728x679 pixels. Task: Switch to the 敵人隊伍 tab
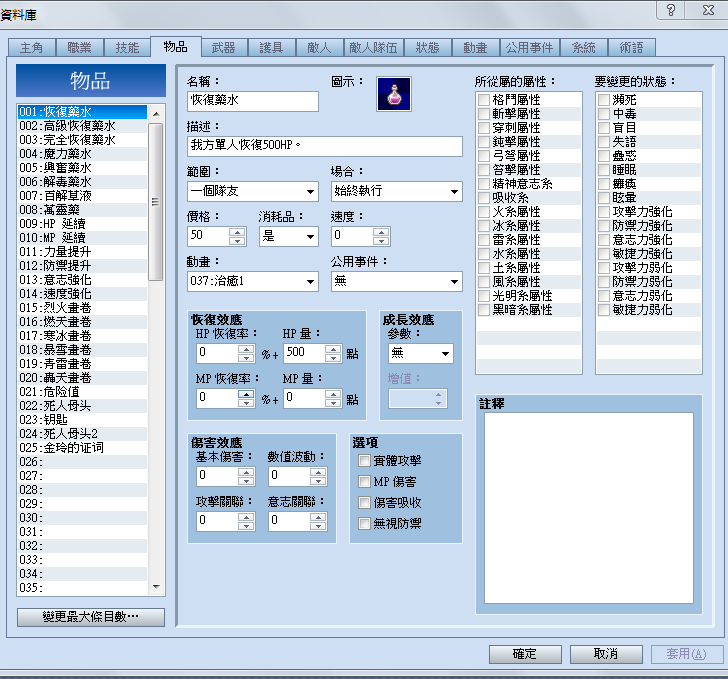(373, 48)
